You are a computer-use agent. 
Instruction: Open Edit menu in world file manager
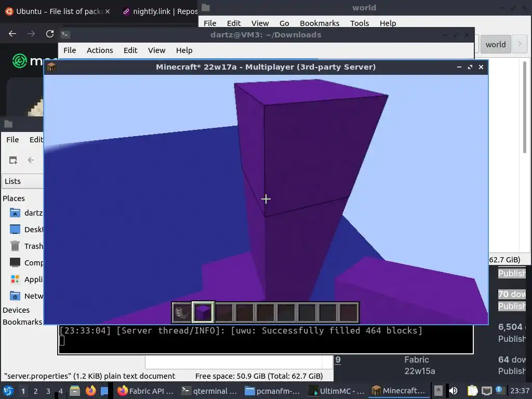point(234,23)
